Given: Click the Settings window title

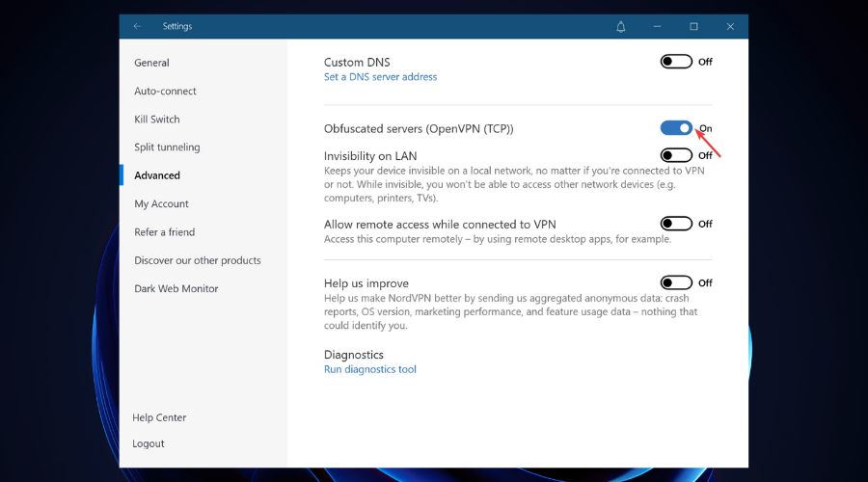Looking at the screenshot, I should pos(177,26).
